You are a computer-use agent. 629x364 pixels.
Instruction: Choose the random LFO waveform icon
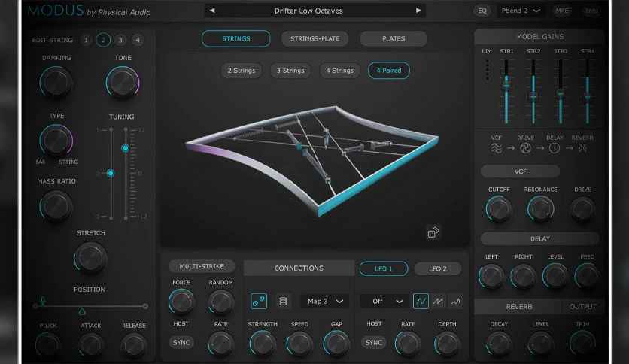point(456,301)
